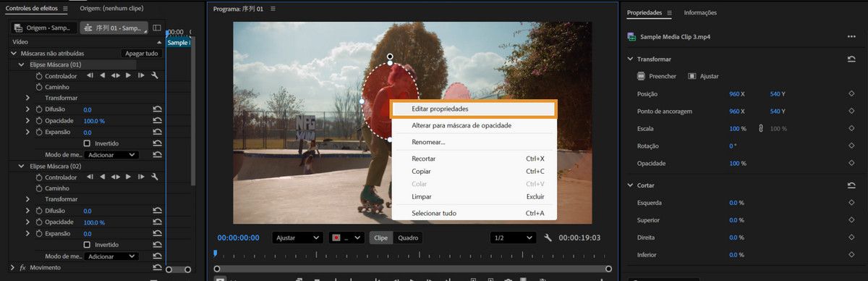Reset Difusão of Elipse Máscara (01)
Image resolution: width=868 pixels, height=281 pixels.
(156, 109)
